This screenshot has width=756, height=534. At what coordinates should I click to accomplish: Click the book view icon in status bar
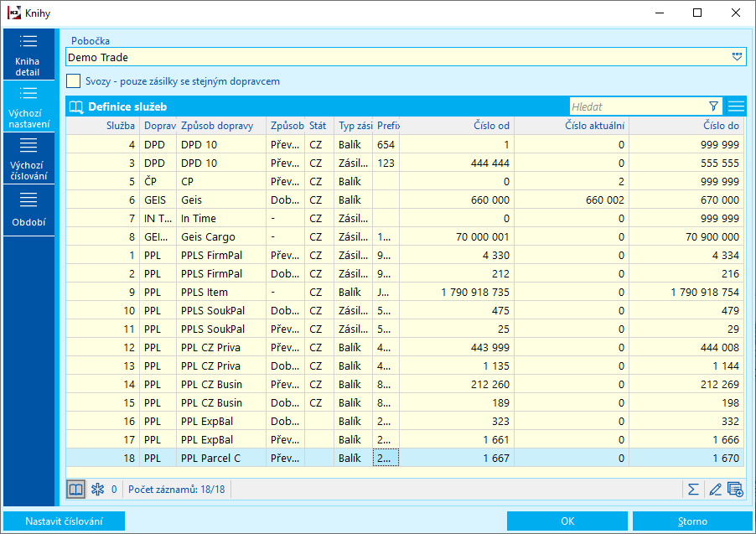[x=76, y=489]
